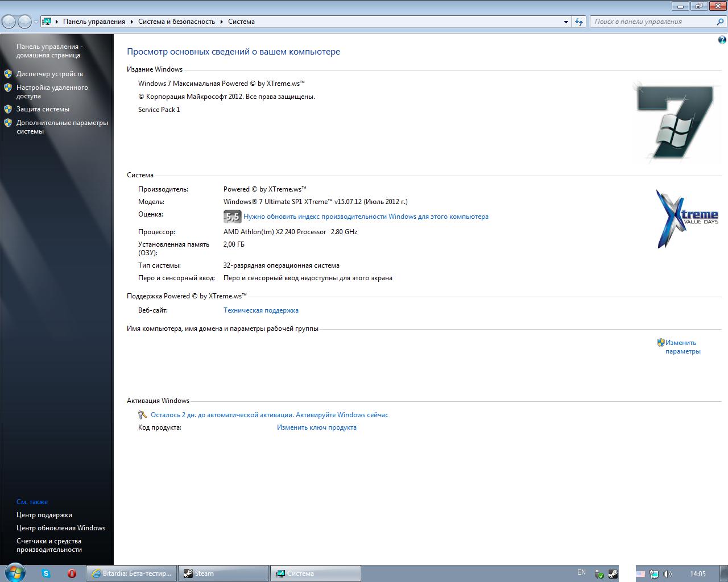Viewport: 728px width, 582px height.
Task: Click the flag tray icon
Action: click(640, 574)
